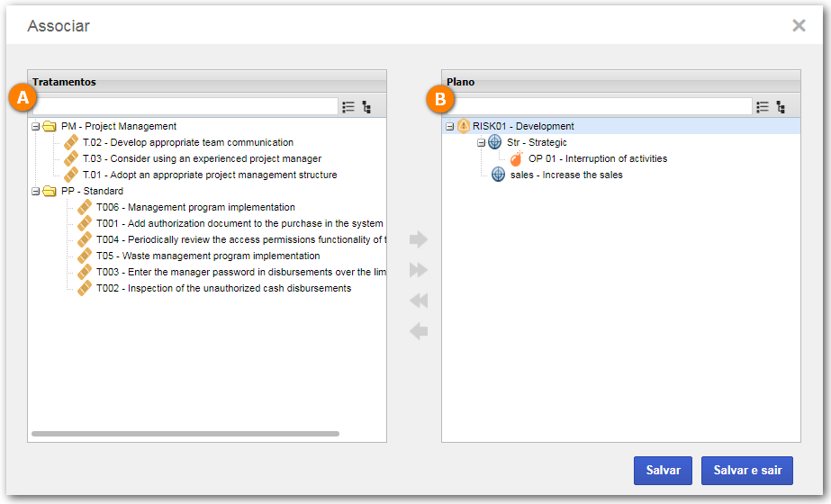Select OP 01 - Interruption of activities
The width and height of the screenshot is (831, 504).
tap(597, 158)
